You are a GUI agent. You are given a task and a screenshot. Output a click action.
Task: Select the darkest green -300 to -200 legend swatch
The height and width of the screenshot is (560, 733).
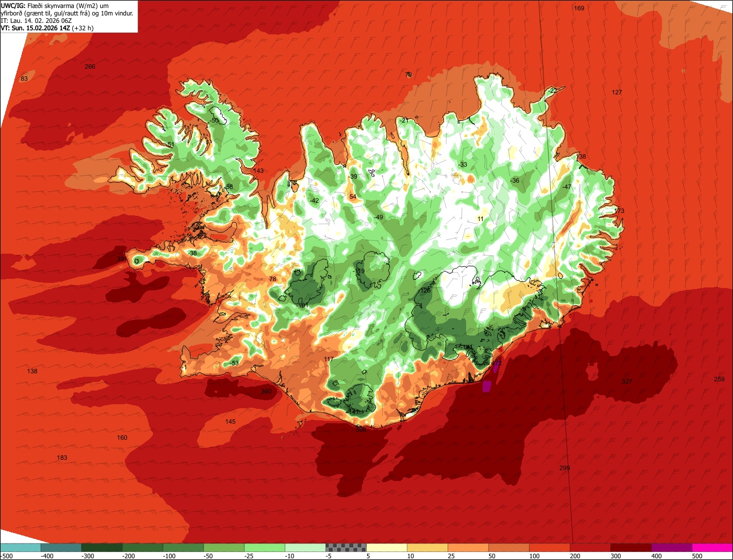[x=102, y=547]
